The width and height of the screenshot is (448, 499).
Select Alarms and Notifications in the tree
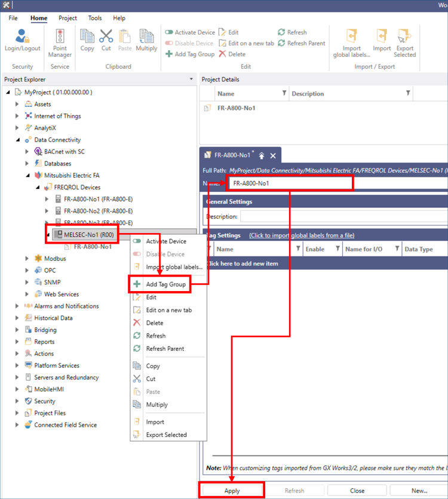[66, 306]
